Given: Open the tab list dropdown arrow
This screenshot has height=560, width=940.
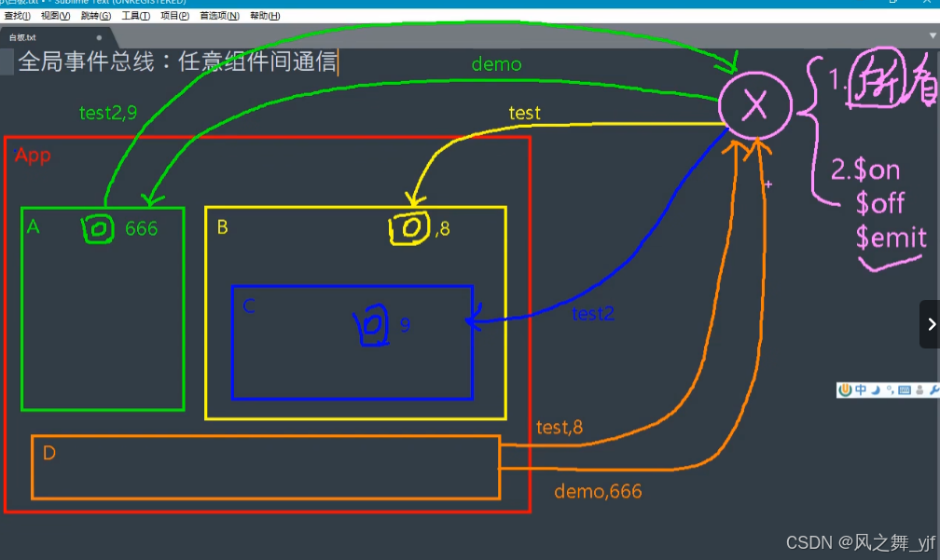Looking at the screenshot, I should [933, 36].
